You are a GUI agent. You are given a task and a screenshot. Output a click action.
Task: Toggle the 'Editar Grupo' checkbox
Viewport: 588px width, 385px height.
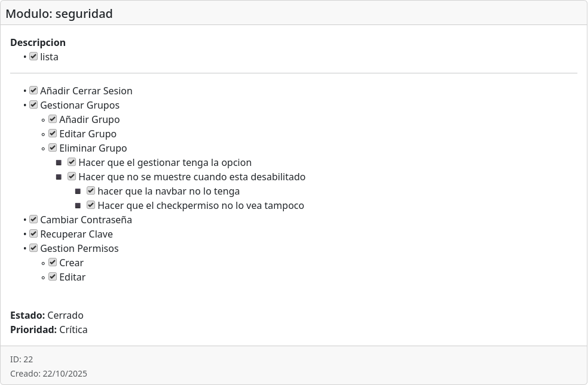53,134
